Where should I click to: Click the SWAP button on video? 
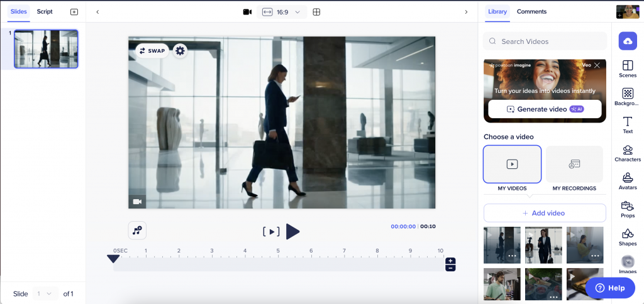pos(152,51)
